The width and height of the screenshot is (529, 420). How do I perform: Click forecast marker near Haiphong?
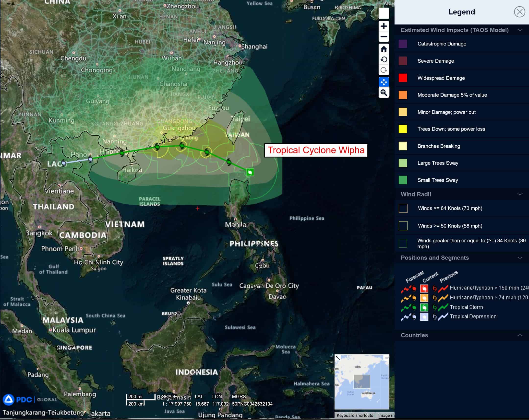click(x=122, y=153)
